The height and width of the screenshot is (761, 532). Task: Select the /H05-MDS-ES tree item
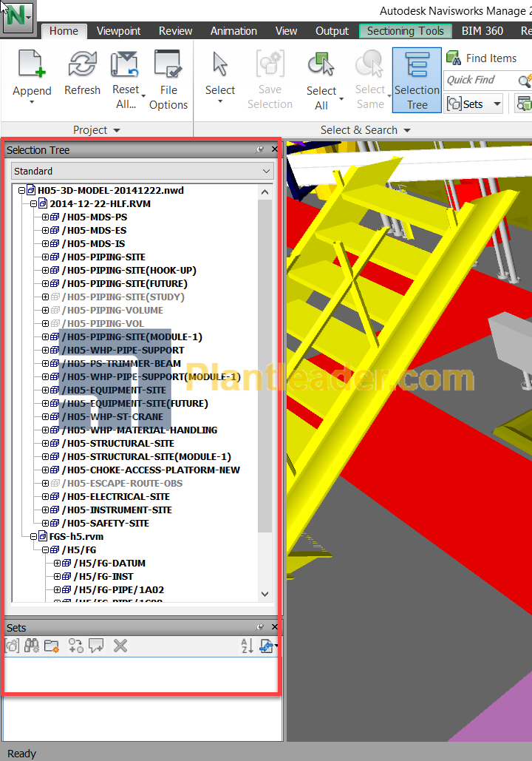coord(94,231)
